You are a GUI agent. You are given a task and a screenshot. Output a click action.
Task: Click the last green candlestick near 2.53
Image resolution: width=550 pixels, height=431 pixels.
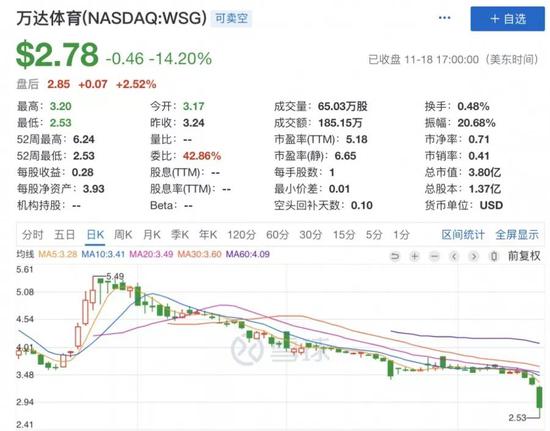pos(539,397)
